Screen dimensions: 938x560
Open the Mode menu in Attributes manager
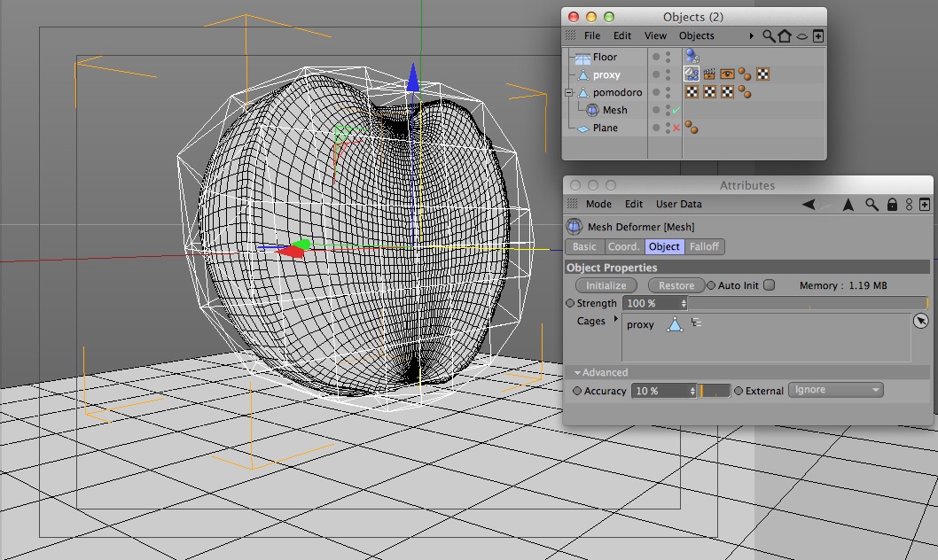[x=598, y=204]
